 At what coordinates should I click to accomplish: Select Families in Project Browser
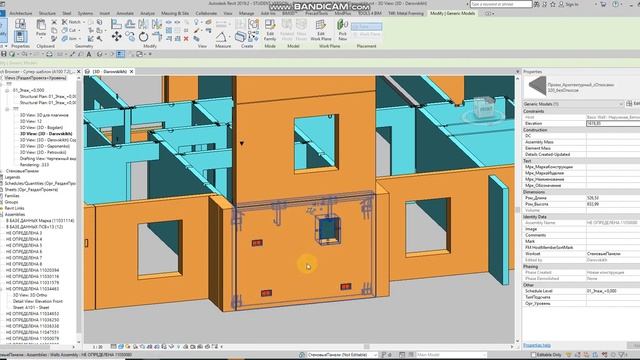12,196
